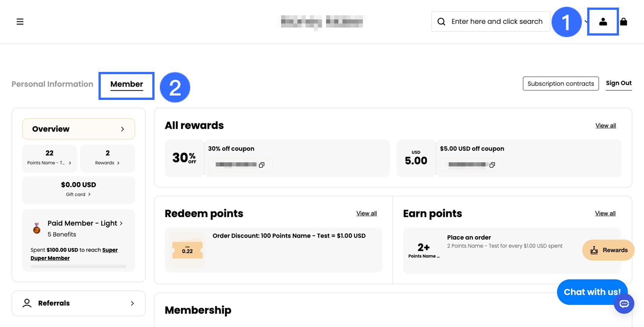Open the Gift card balance
The image size is (644, 327).
click(78, 189)
